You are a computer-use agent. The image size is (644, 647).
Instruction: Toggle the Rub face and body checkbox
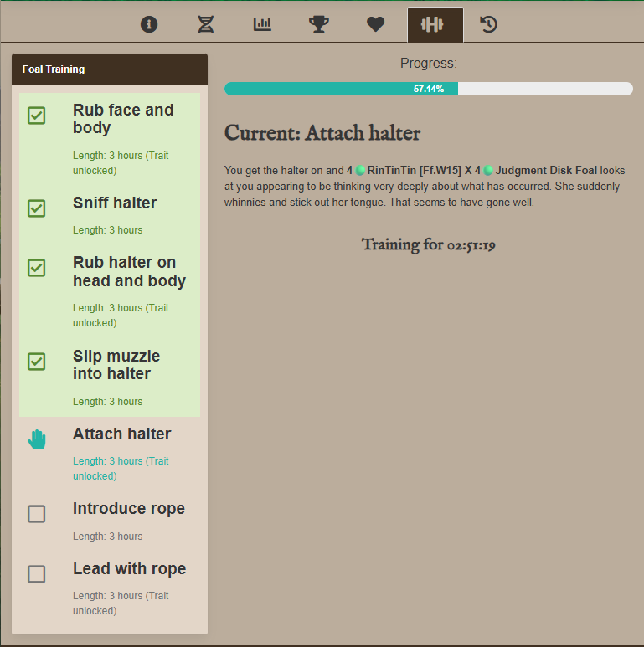[36, 116]
